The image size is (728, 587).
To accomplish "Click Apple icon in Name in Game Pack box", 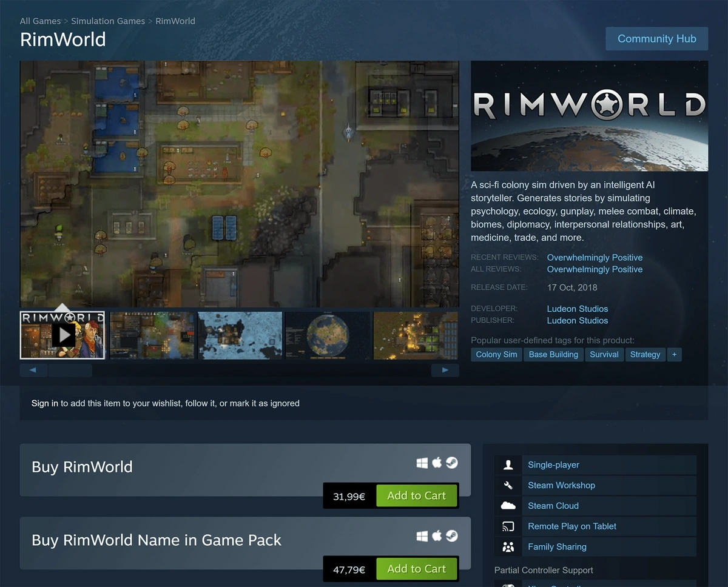I will [437, 536].
